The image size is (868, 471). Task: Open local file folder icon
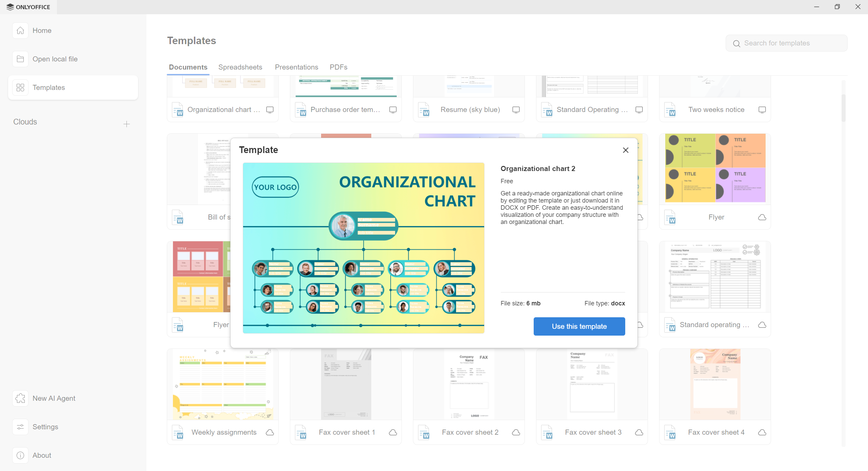[20, 59]
